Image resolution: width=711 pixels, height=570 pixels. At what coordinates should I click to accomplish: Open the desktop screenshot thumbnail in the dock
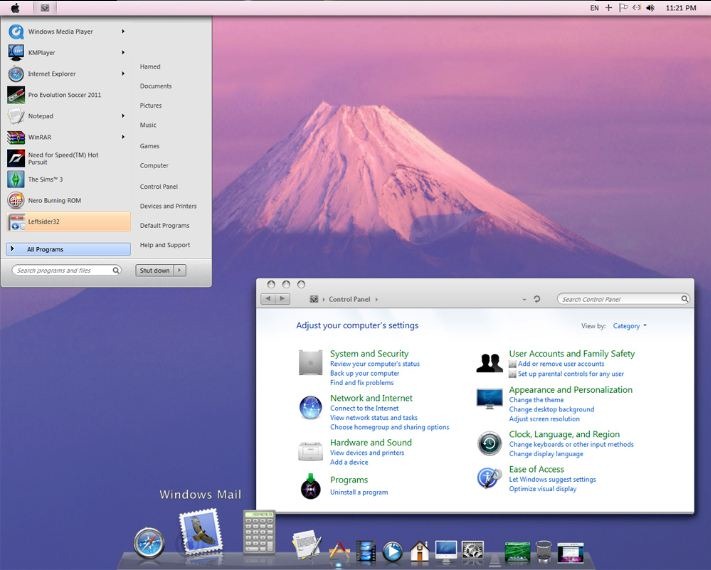[570, 552]
